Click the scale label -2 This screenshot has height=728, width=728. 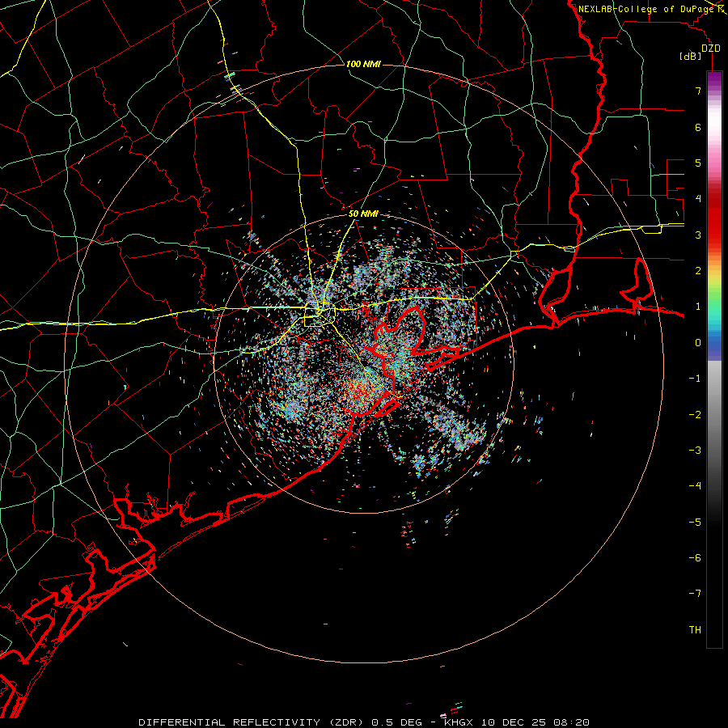695,415
